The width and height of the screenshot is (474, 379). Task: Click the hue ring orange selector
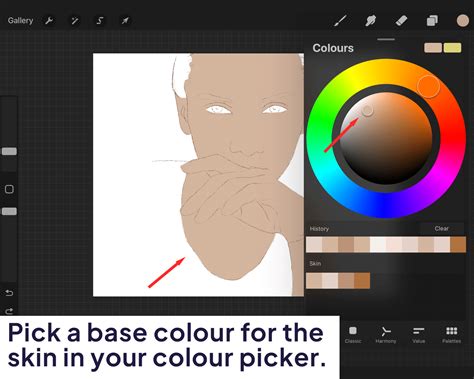tap(428, 87)
